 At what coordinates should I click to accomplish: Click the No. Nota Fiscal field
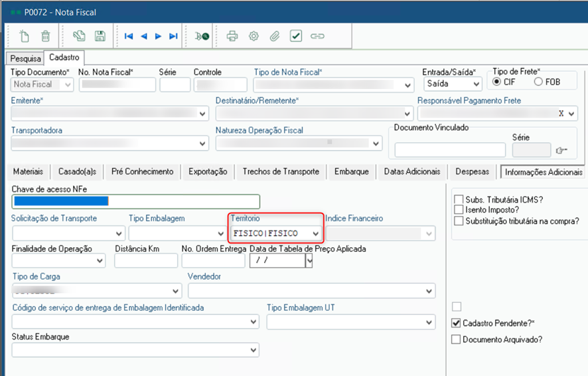pos(117,84)
